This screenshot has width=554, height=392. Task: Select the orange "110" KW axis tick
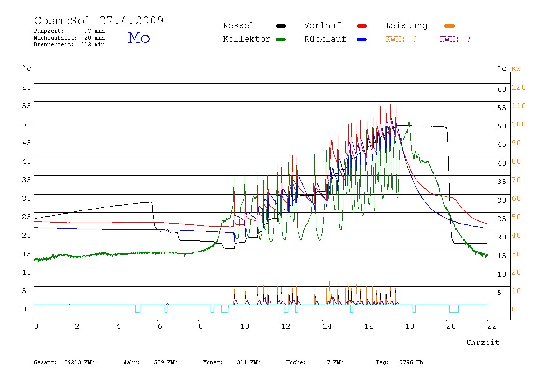(519, 106)
